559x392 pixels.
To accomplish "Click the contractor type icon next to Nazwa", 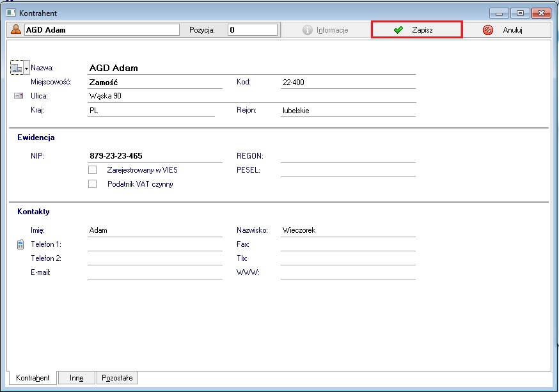I will (x=17, y=67).
